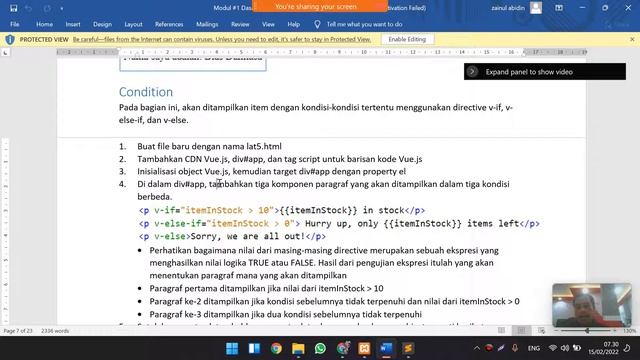Click the 'Condition' heading
This screenshot has height=360, width=640.
pos(146,92)
